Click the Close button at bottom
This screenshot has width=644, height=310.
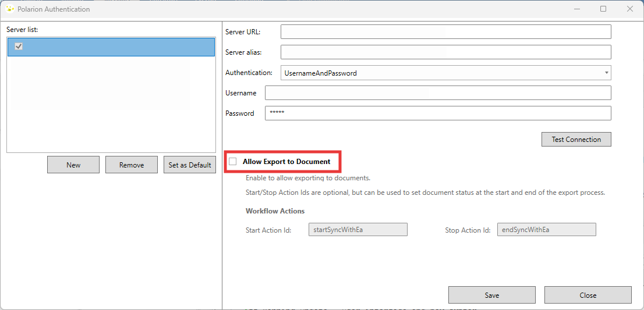pyautogui.click(x=588, y=295)
